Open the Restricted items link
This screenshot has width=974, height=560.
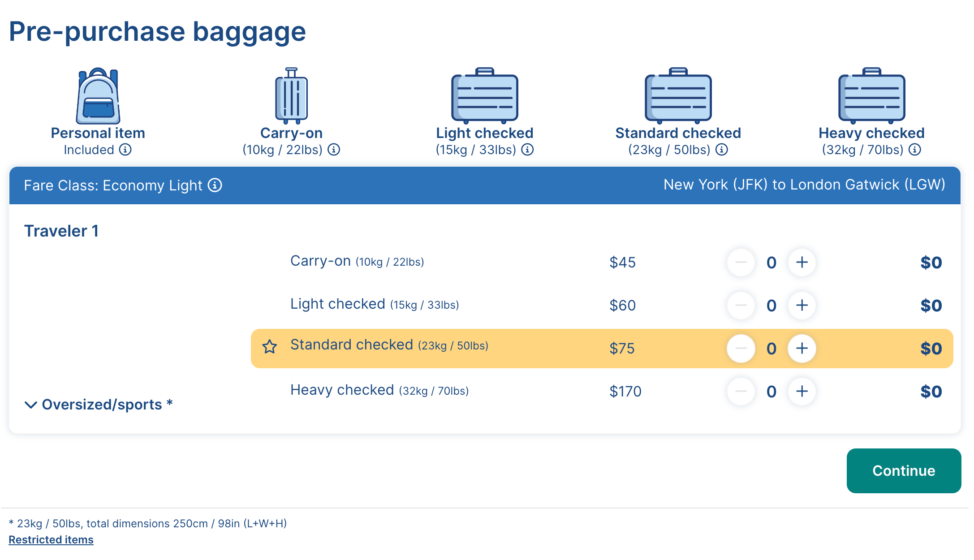click(51, 540)
